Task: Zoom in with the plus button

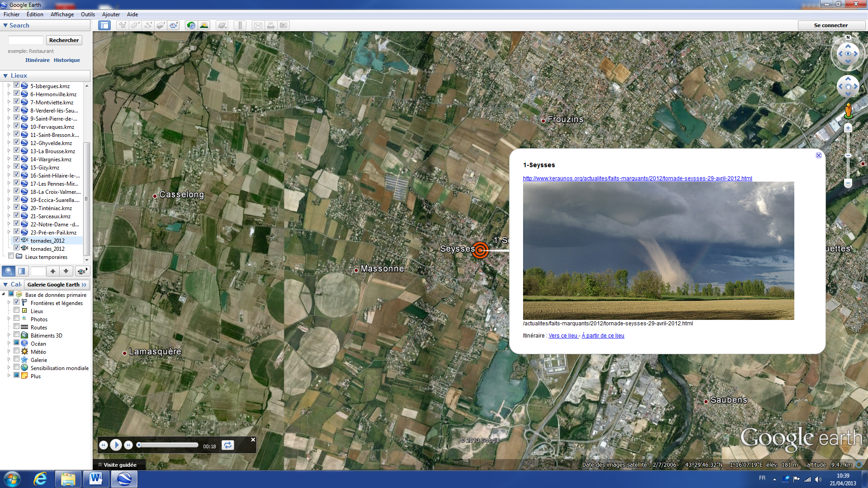Action: point(848,128)
